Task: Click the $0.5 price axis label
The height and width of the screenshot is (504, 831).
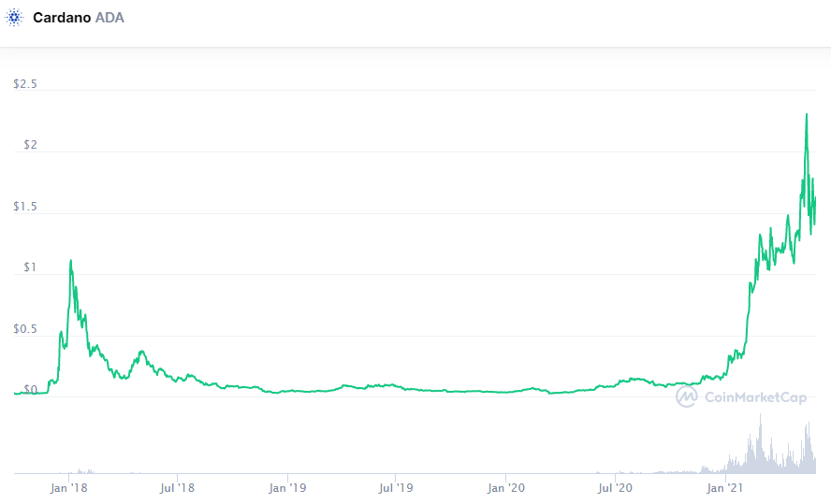Action: pos(25,329)
